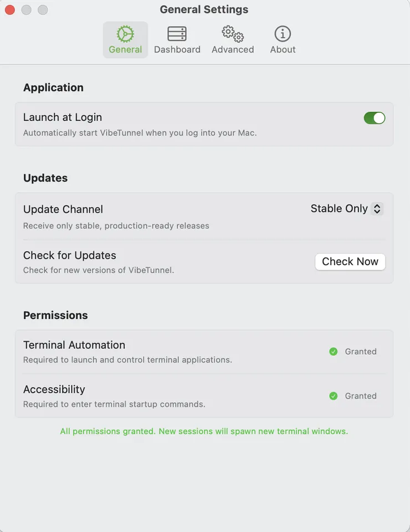This screenshot has width=410, height=532.
Task: Open the Dashboard server icon
Action: 177,34
